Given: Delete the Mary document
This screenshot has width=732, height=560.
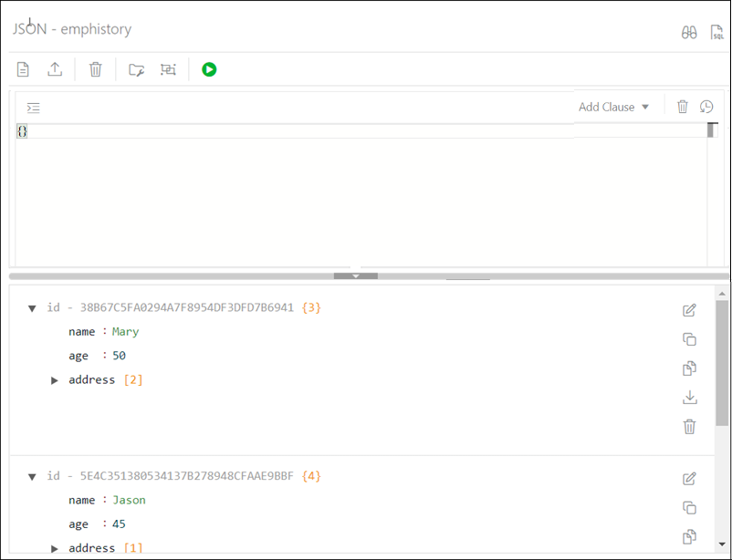Looking at the screenshot, I should pos(689,427).
